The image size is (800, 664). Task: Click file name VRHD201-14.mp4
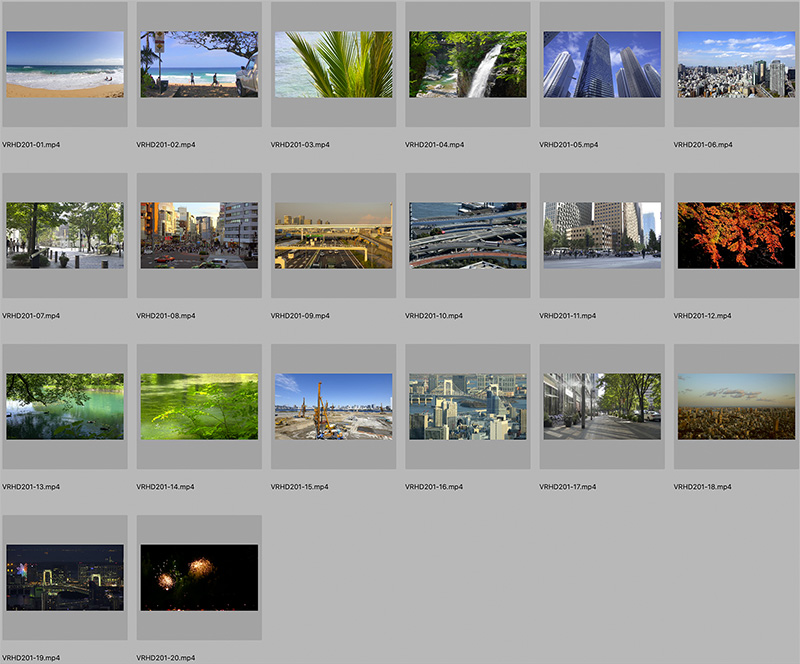165,486
